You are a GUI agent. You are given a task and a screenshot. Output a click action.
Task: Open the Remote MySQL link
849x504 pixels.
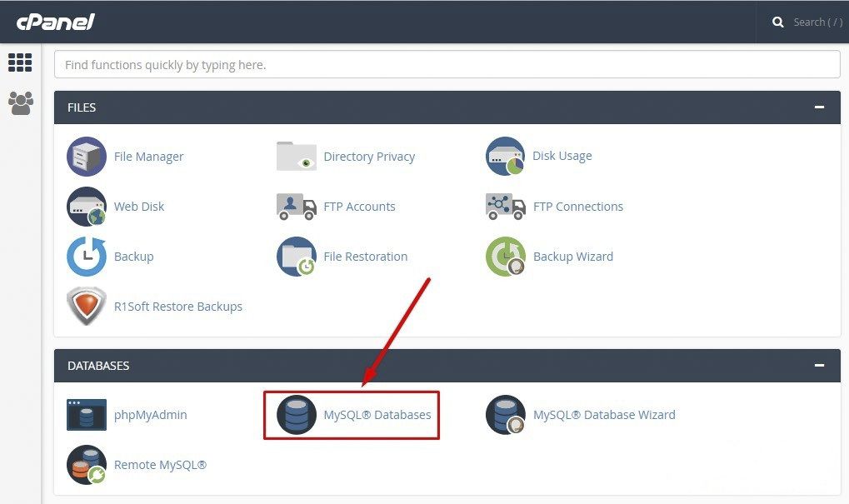point(160,465)
